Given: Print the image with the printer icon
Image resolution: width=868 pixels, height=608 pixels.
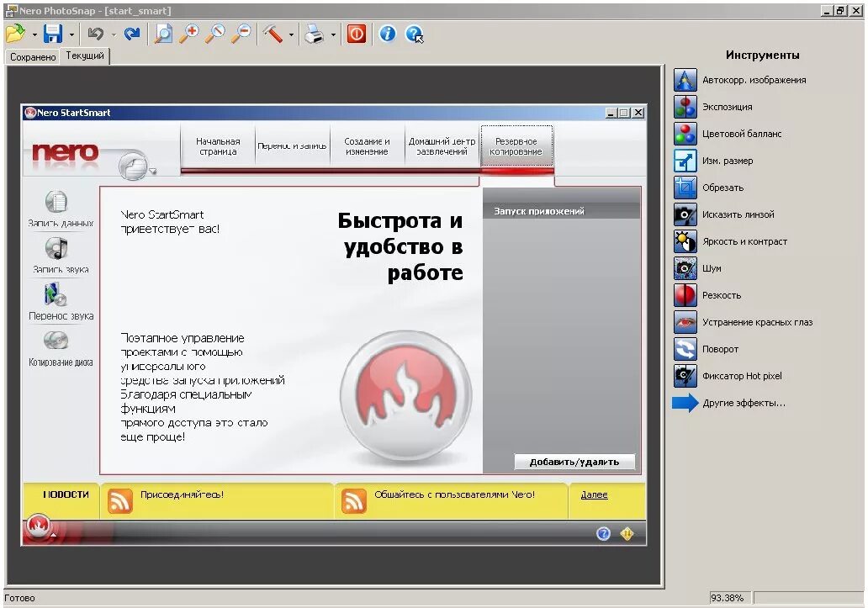Looking at the screenshot, I should [x=315, y=34].
